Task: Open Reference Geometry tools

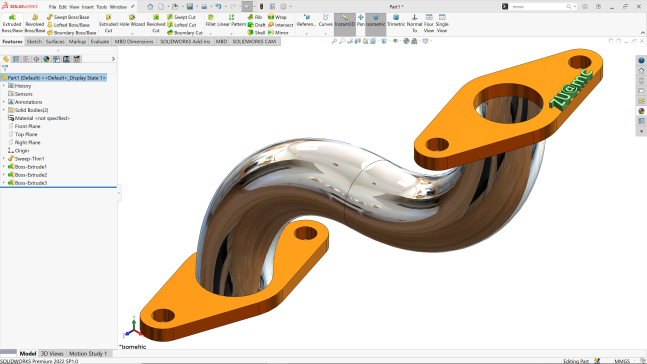Action: tap(306, 24)
